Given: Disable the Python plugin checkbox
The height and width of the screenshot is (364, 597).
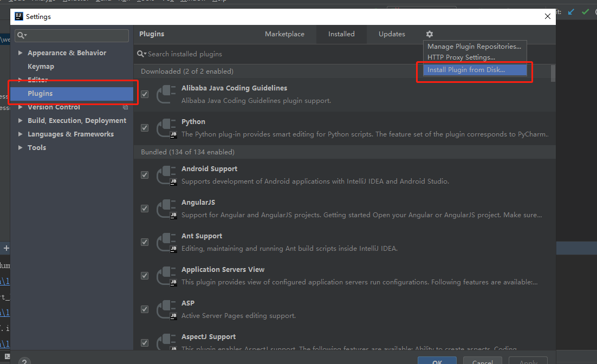Looking at the screenshot, I should (145, 128).
